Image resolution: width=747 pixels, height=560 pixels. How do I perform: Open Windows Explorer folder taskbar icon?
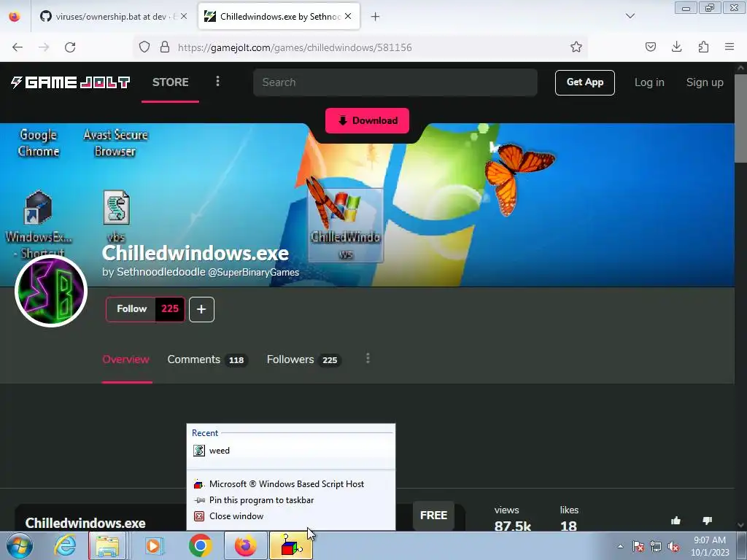point(107,545)
